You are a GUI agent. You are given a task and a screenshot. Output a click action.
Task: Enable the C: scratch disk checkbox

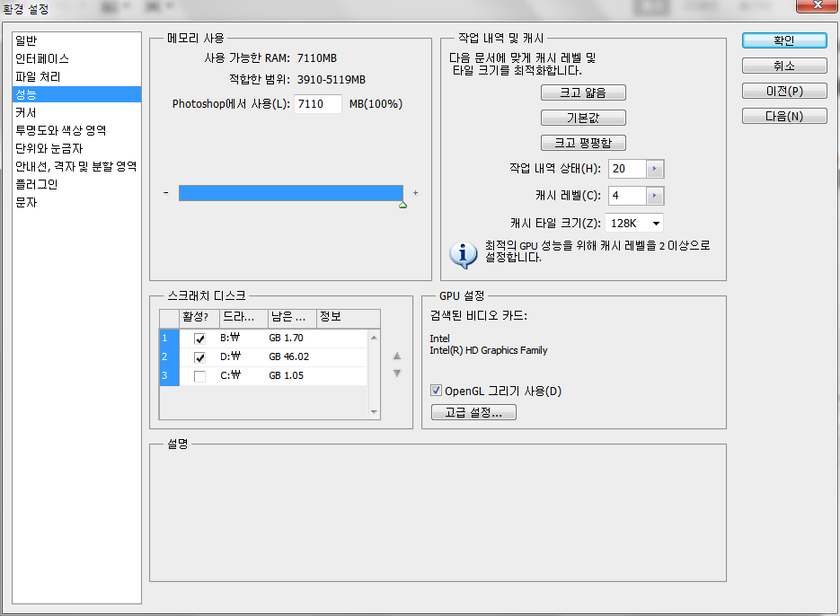point(199,376)
